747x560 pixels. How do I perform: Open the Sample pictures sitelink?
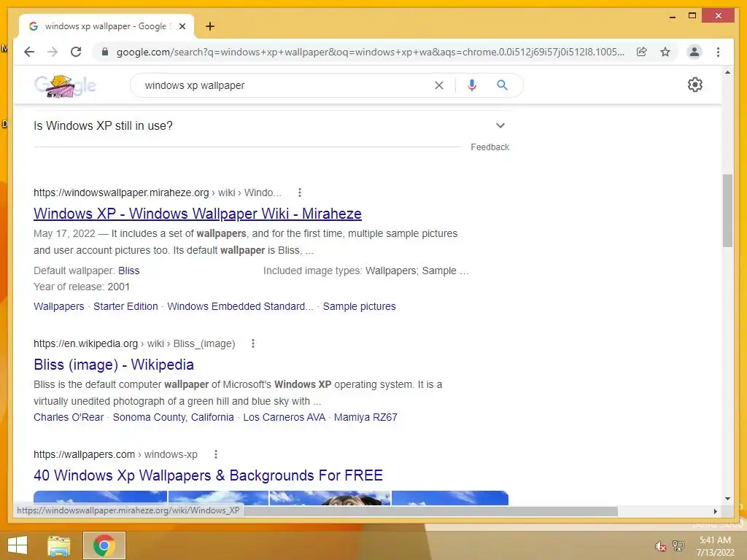[x=359, y=306]
